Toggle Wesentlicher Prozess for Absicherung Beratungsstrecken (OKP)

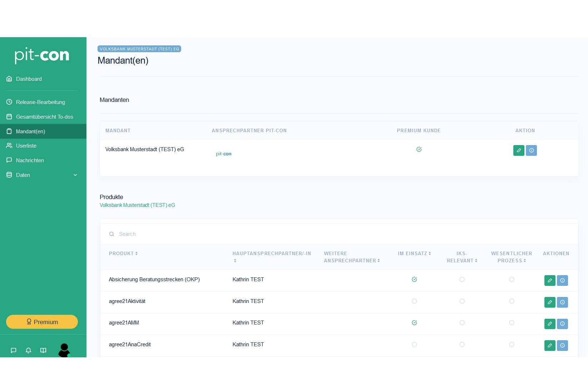click(512, 279)
